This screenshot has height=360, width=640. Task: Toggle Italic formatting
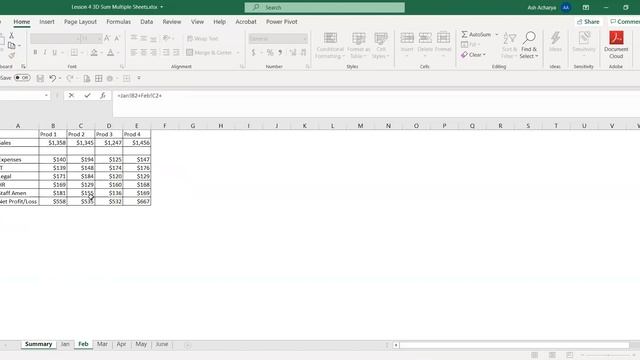tap(45, 52)
